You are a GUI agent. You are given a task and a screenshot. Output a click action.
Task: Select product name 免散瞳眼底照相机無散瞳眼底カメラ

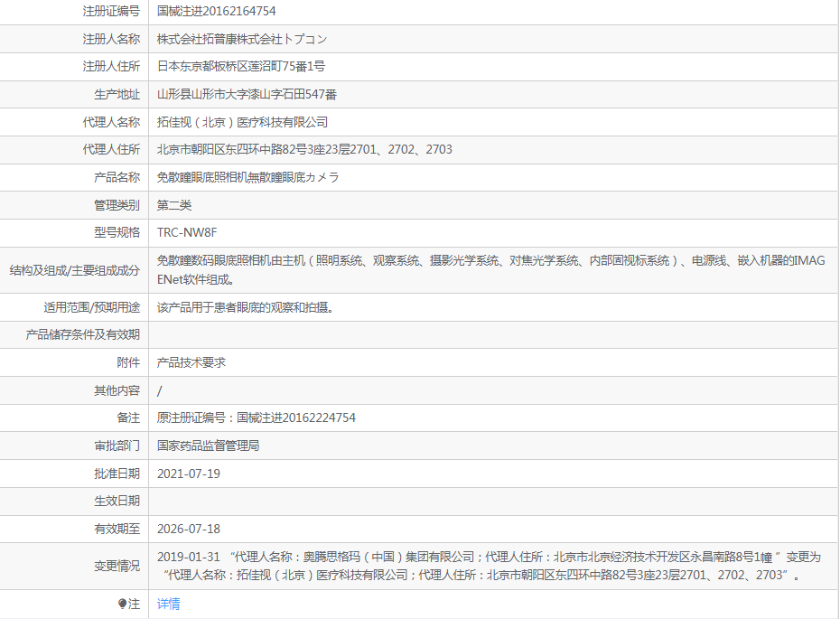[x=248, y=177]
